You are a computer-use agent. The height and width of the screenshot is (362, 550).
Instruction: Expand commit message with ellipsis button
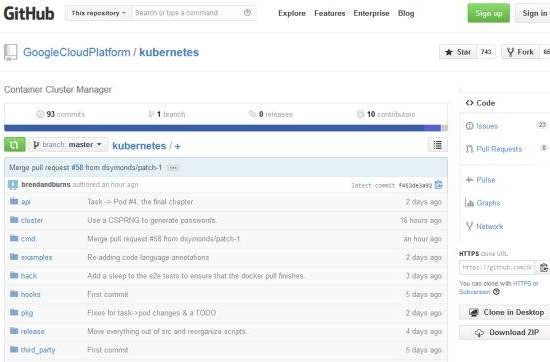[173, 168]
